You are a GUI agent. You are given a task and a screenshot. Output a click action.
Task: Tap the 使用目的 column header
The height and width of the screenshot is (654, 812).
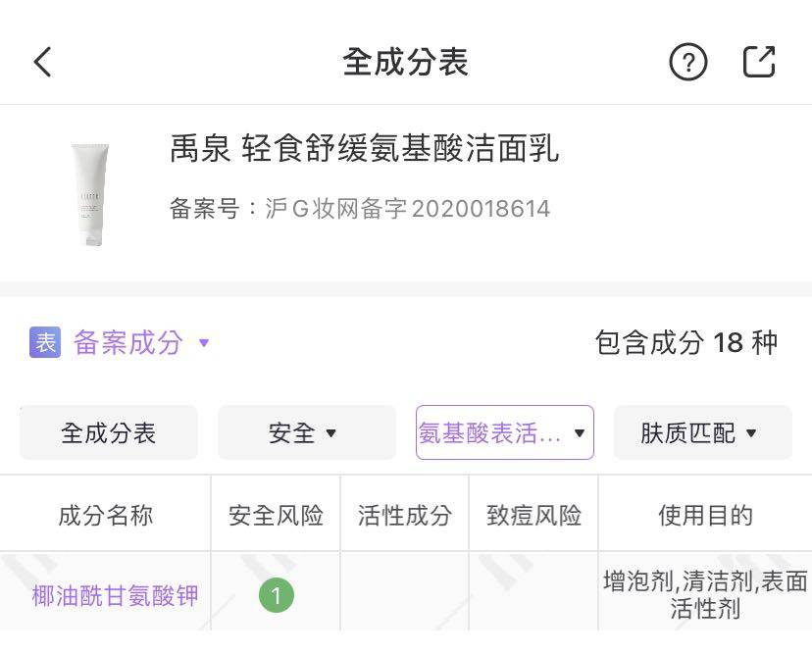[x=705, y=516]
